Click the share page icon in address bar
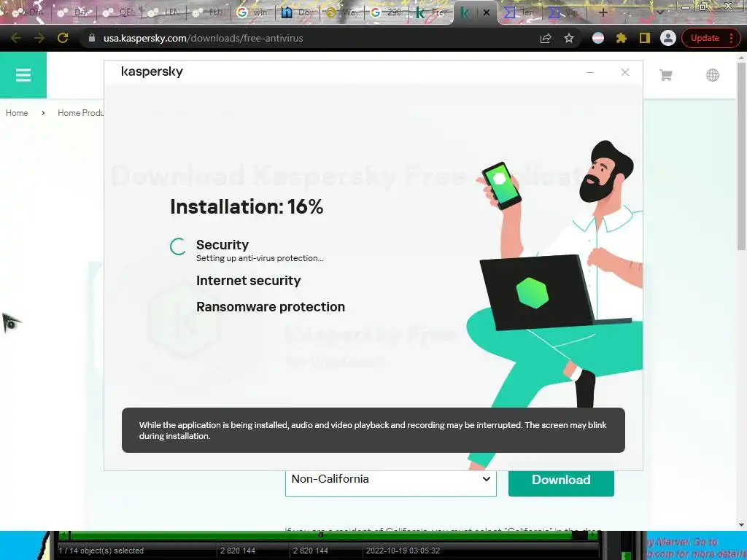This screenshot has width=747, height=560. tap(546, 38)
